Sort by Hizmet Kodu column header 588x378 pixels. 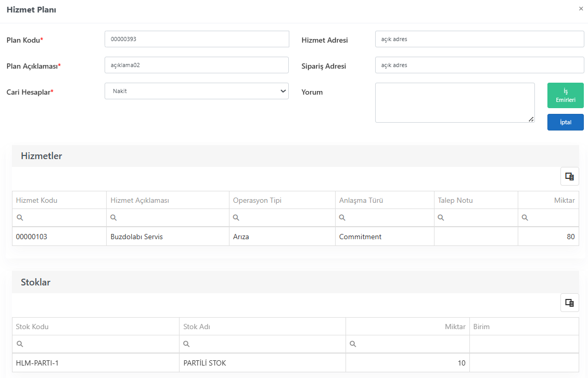pos(59,200)
